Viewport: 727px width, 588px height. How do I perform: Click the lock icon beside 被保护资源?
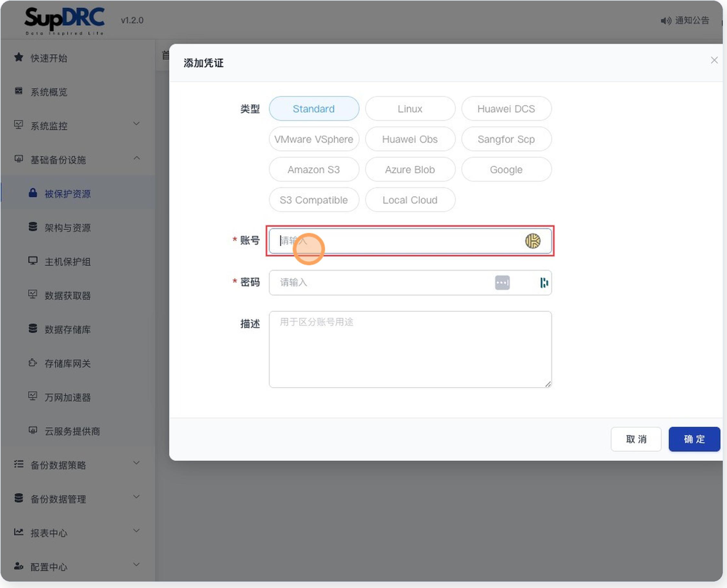click(x=33, y=193)
